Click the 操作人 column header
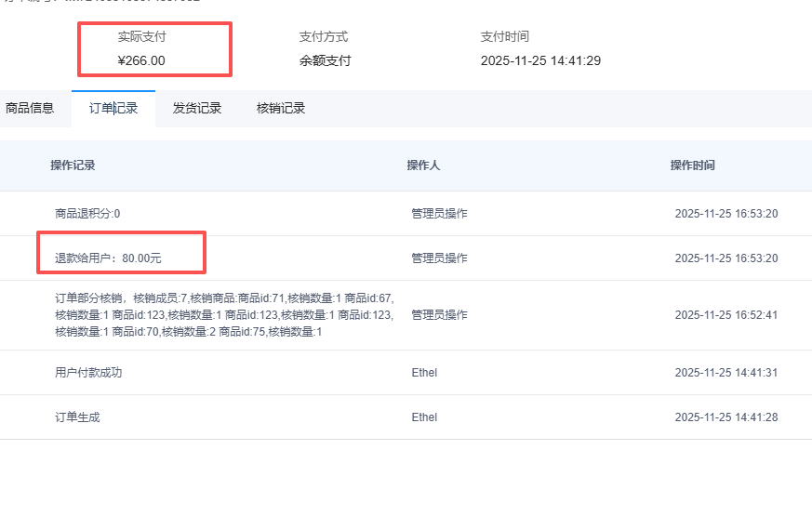Viewport: 812px width, 516px height. (x=423, y=165)
